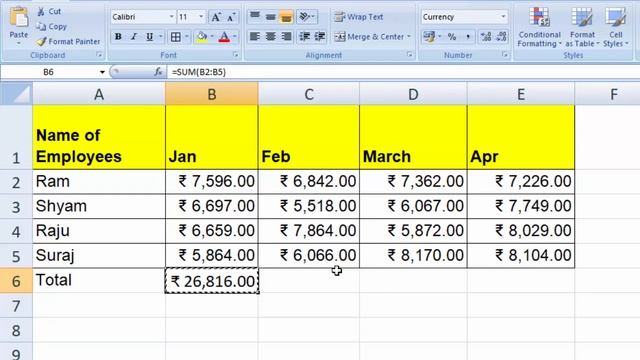The height and width of the screenshot is (360, 640).
Task: Open the text Orientation tool
Action: click(x=304, y=17)
